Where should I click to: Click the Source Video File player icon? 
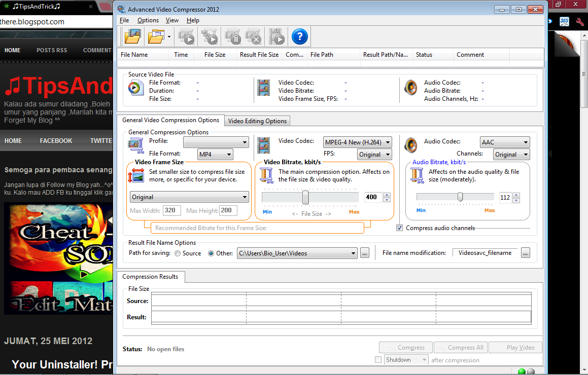(135, 88)
